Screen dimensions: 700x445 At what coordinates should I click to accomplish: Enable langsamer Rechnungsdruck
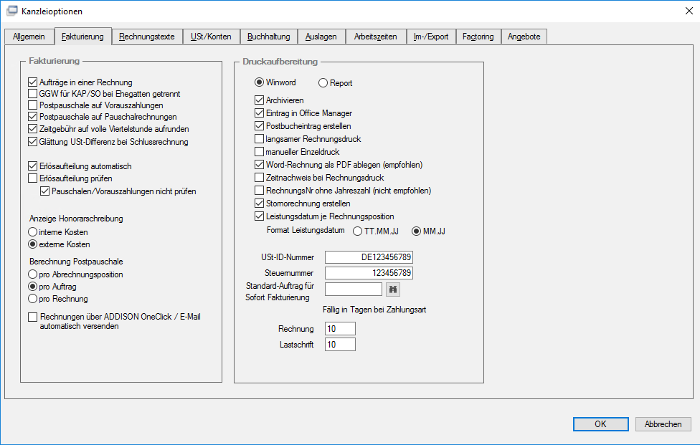[259, 139]
